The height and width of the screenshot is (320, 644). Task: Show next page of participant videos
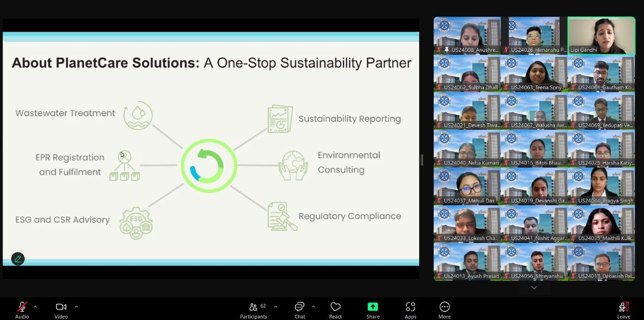pos(534,287)
